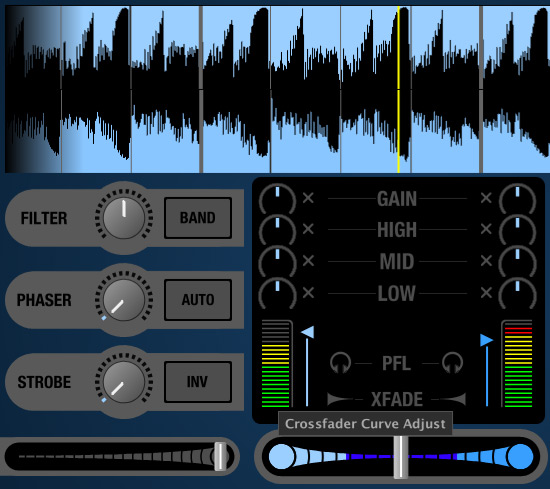Click the AUTO phaser button
Viewport: 550px width, 489px height.
tap(198, 300)
